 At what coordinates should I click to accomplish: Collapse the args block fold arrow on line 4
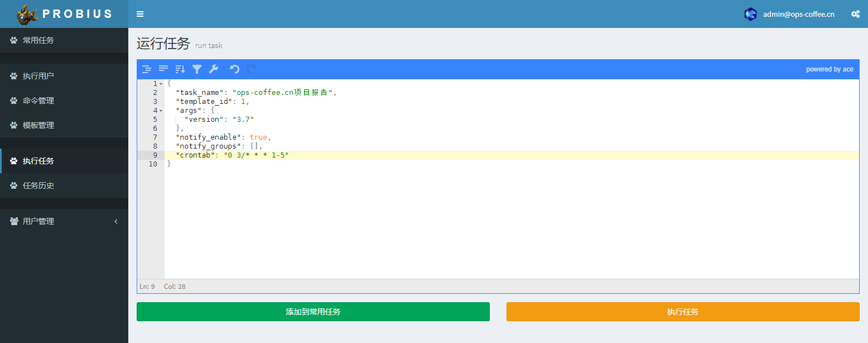point(161,111)
